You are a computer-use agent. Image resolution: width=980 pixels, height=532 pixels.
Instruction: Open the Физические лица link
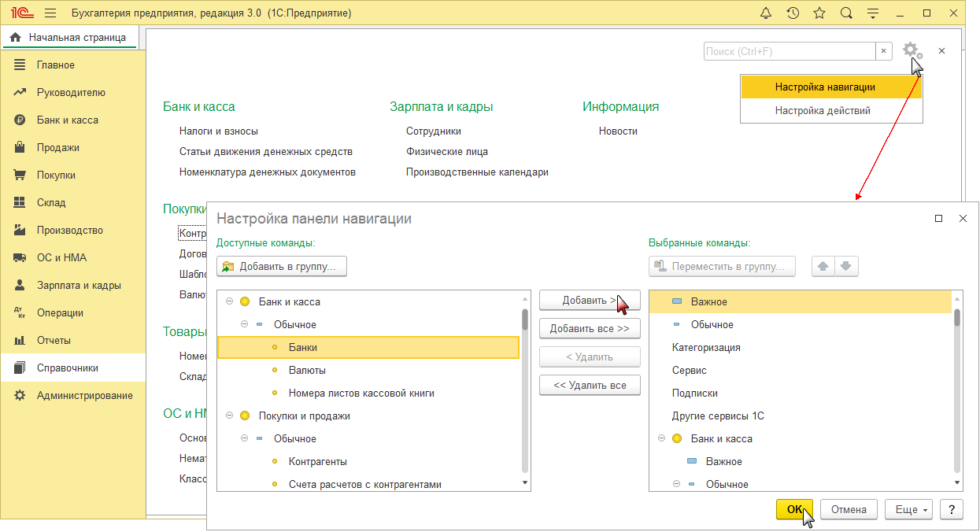(447, 152)
